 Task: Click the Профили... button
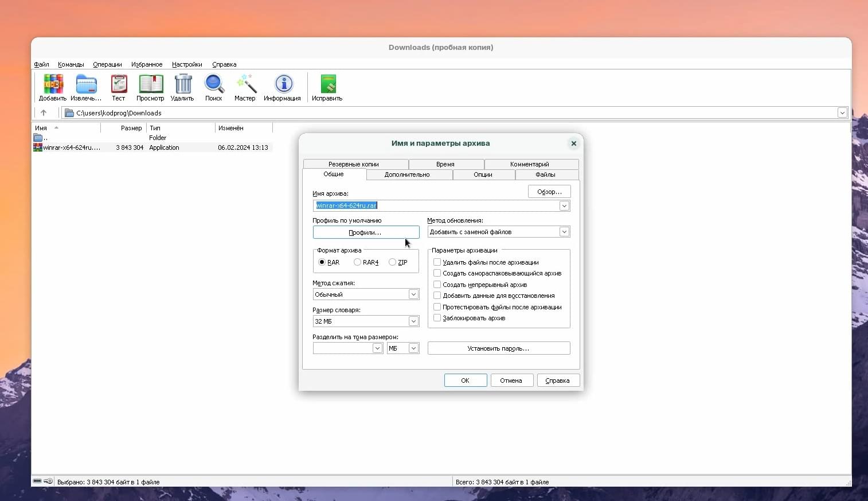tap(366, 232)
